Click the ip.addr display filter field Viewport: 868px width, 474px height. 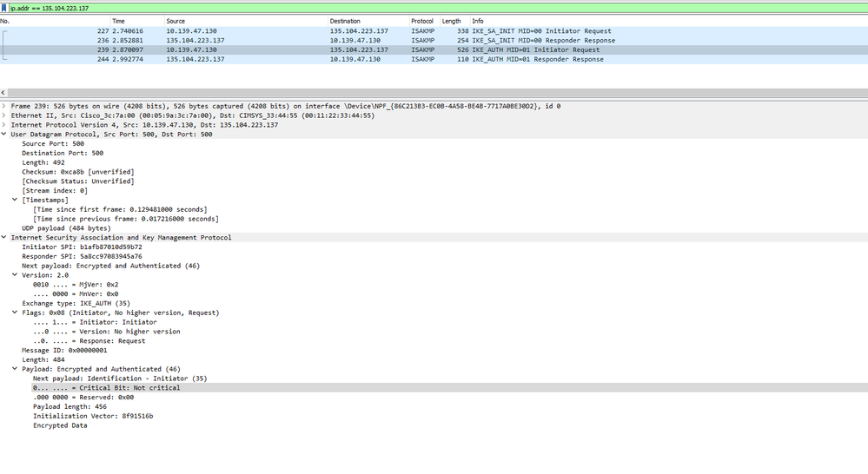(437, 9)
